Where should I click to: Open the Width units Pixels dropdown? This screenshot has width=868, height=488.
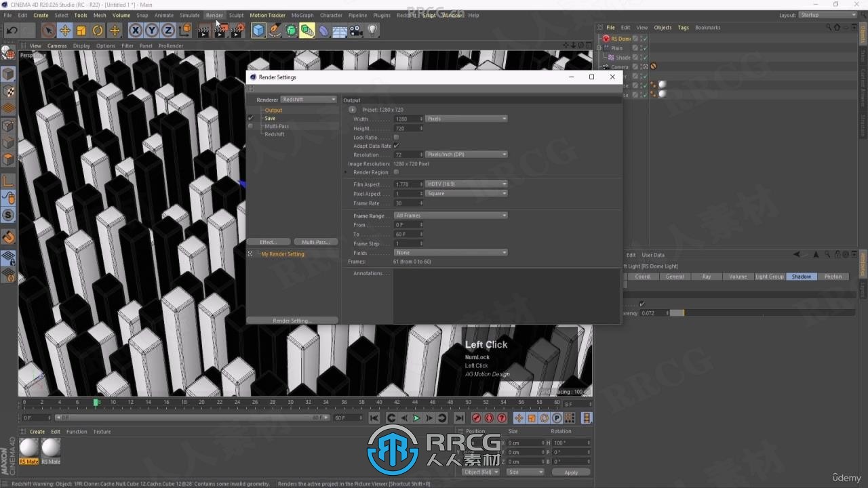point(466,119)
